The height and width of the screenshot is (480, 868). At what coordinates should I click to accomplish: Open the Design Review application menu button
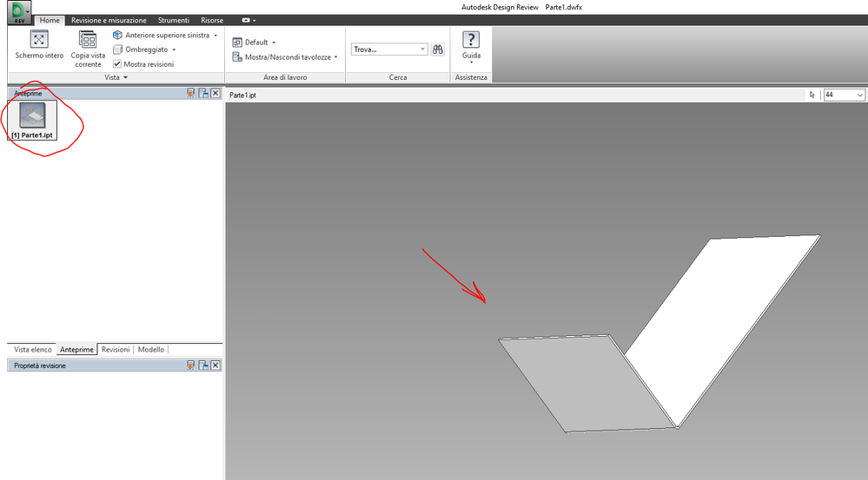coord(19,12)
